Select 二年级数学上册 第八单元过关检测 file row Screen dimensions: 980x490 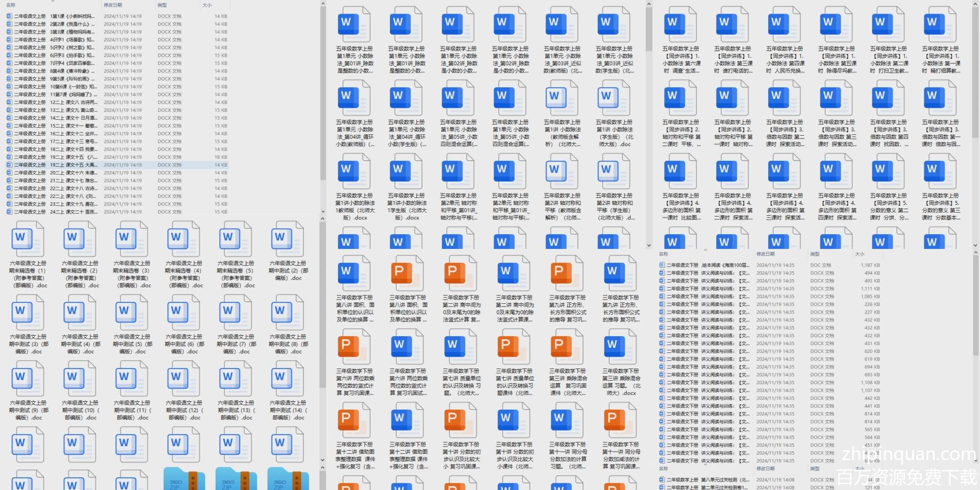[706, 480]
